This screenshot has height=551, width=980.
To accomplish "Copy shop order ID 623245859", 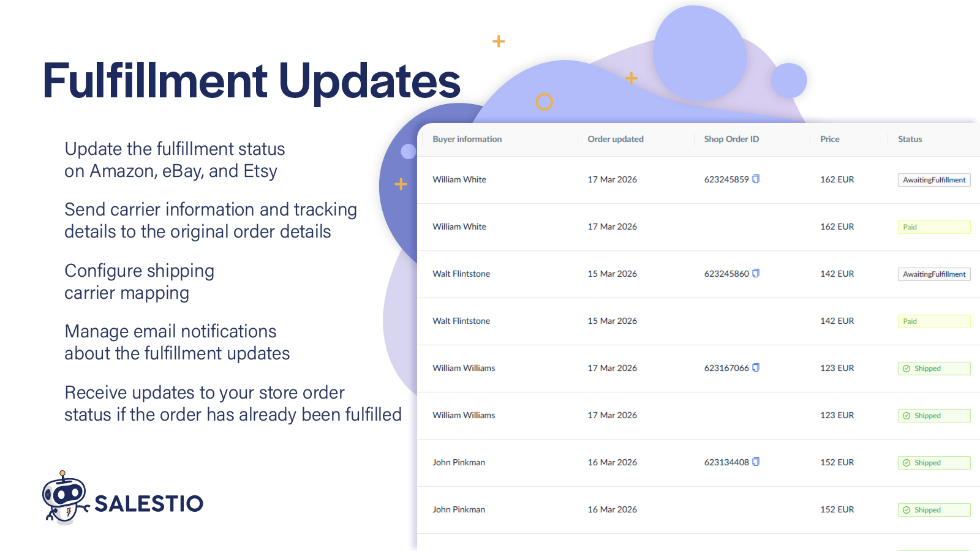I will click(x=756, y=179).
